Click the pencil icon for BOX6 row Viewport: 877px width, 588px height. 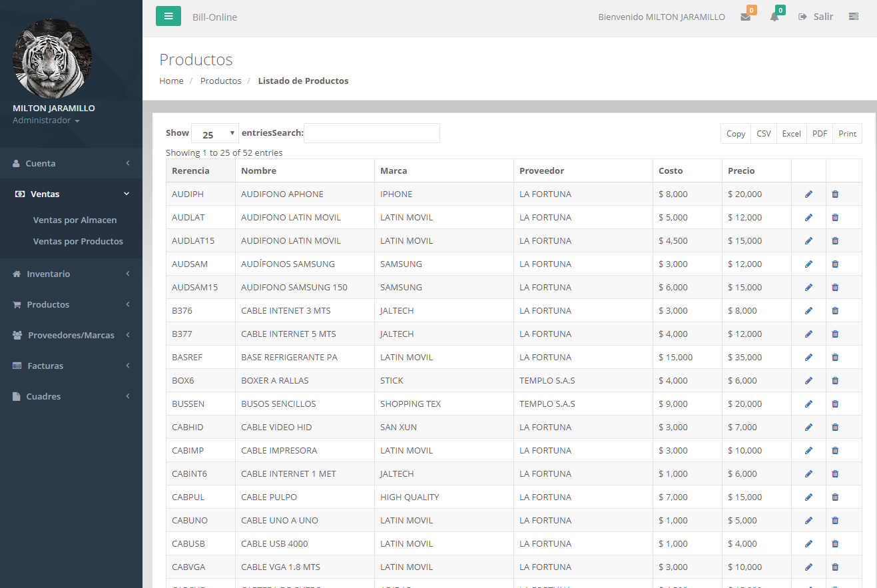coord(808,380)
